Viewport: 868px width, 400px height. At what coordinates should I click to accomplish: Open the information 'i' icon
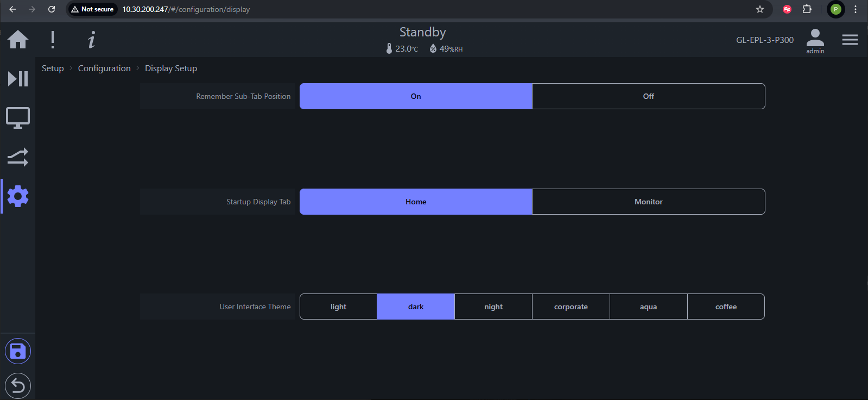click(92, 40)
